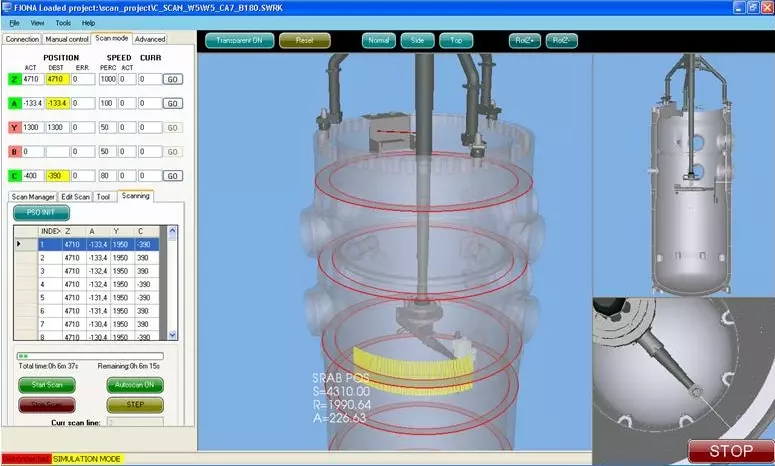Switch 3D view to Top

tap(456, 41)
